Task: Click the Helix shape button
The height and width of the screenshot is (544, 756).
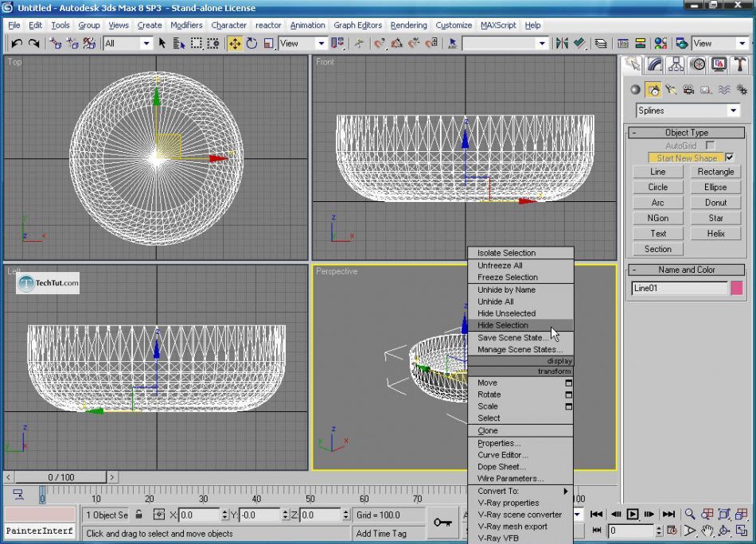Action: coord(715,233)
